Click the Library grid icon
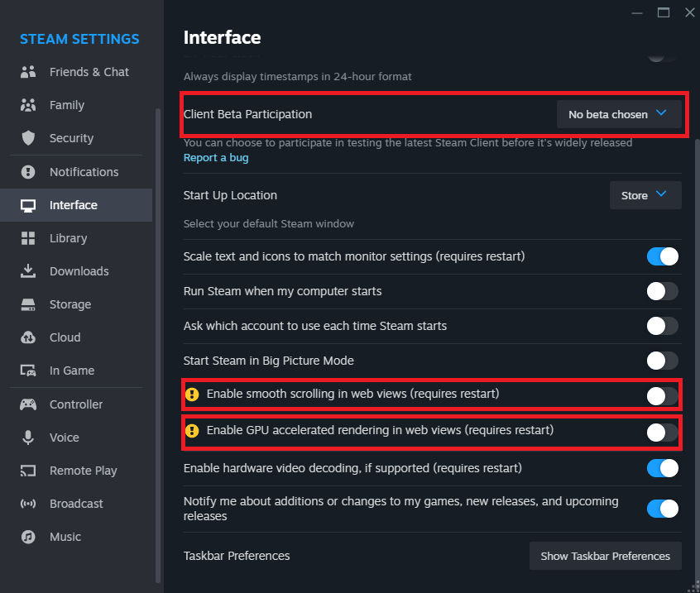Viewport: 700px width, 593px height. tap(28, 238)
